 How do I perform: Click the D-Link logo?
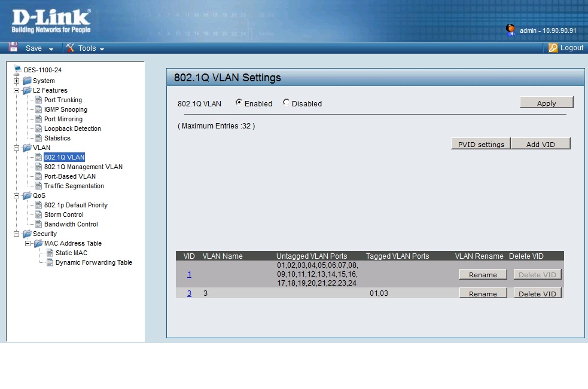point(51,20)
